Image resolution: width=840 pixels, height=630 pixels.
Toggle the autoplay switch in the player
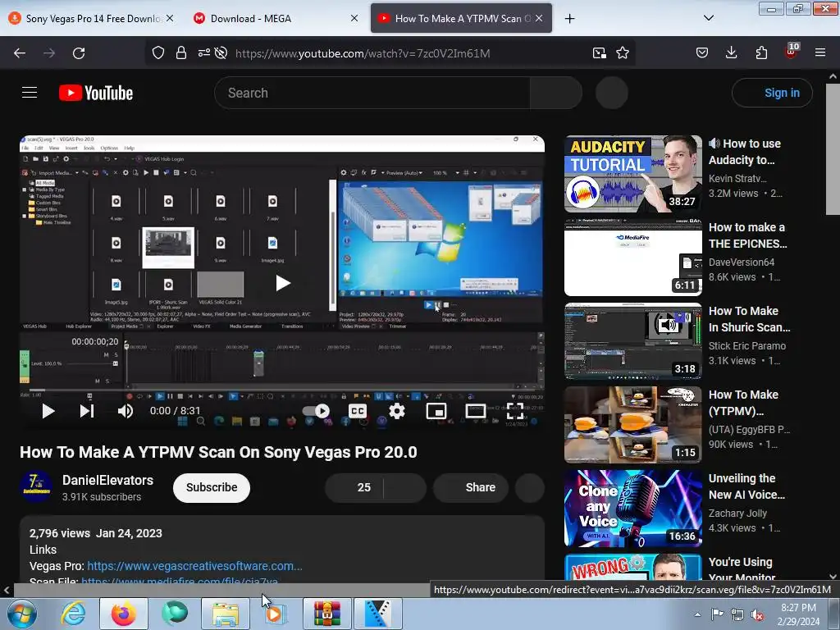(x=316, y=411)
